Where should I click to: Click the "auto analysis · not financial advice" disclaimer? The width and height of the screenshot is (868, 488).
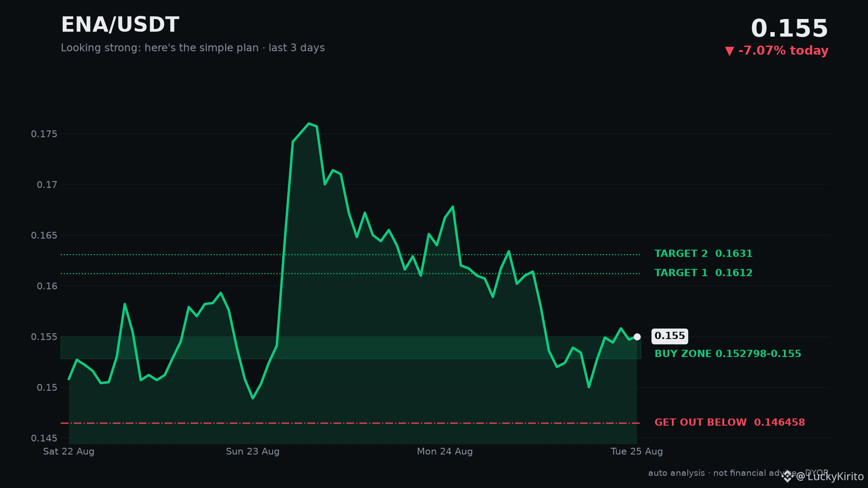point(723,473)
